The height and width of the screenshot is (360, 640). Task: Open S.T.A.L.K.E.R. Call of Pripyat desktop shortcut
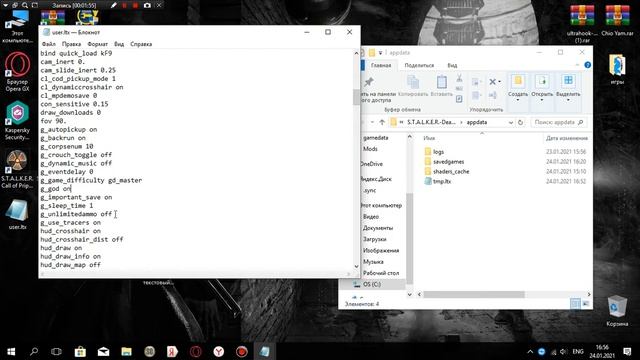pyautogui.click(x=17, y=169)
